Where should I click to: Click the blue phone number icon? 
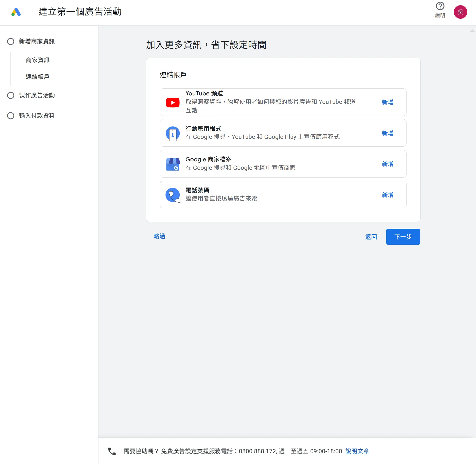point(173,195)
